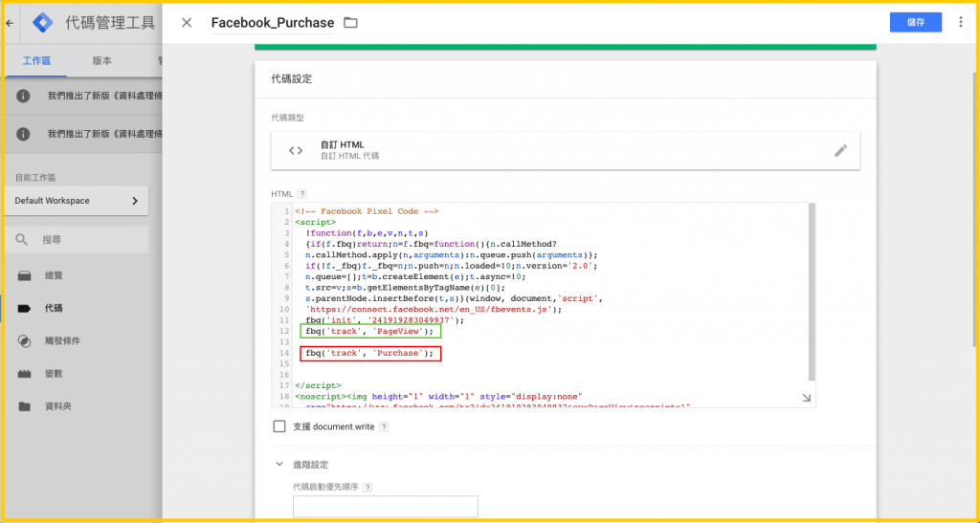Click the fbevents.js URL code line
The width and height of the screenshot is (980, 523).
(434, 309)
